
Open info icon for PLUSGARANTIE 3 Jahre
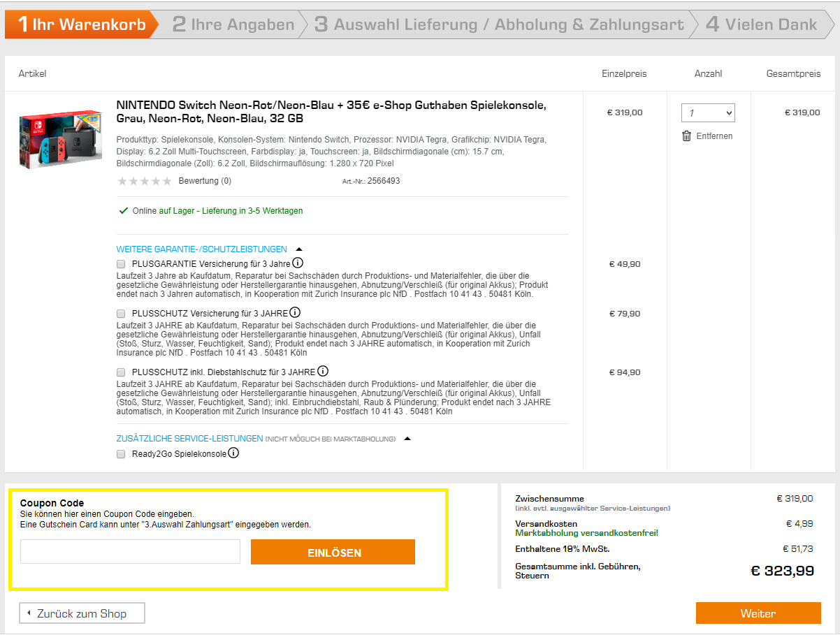coord(298,263)
